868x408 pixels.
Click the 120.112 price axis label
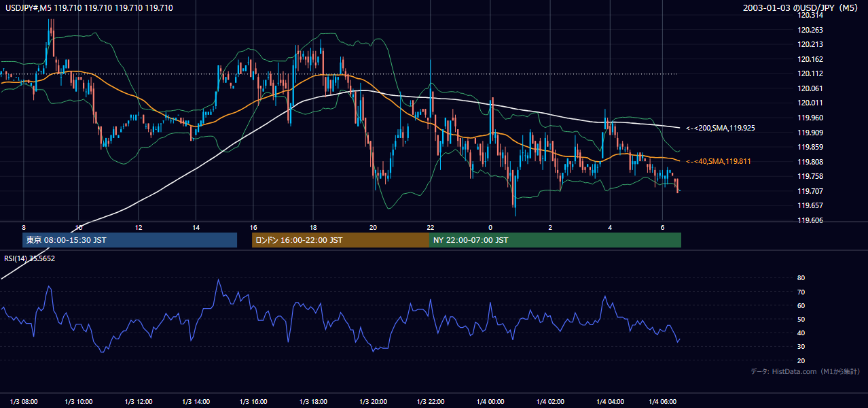811,74
